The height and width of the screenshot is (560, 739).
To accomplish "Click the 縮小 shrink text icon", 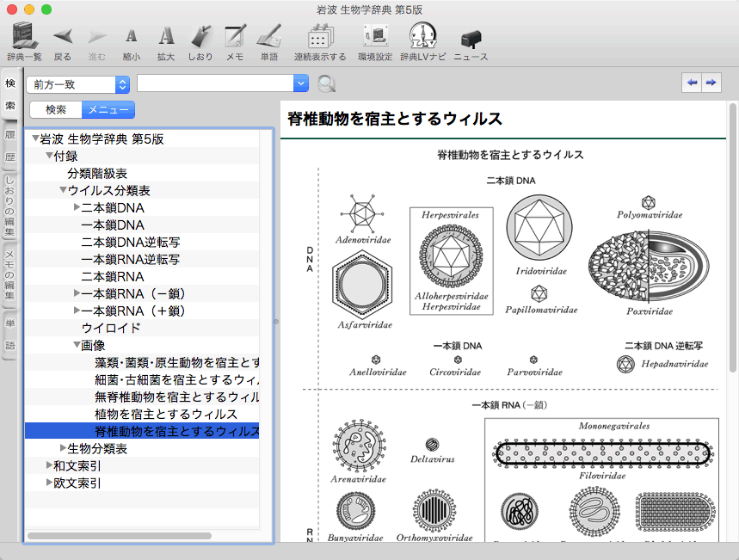I will pyautogui.click(x=132, y=37).
